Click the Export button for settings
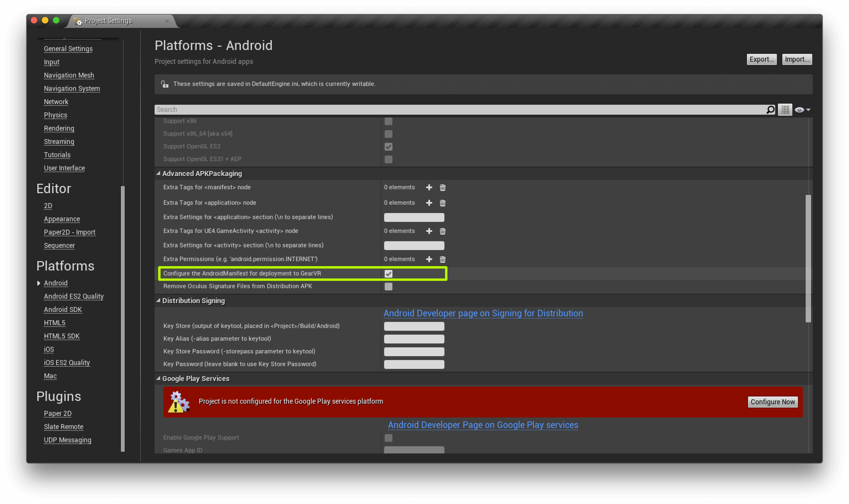This screenshot has width=849, height=504. [761, 59]
